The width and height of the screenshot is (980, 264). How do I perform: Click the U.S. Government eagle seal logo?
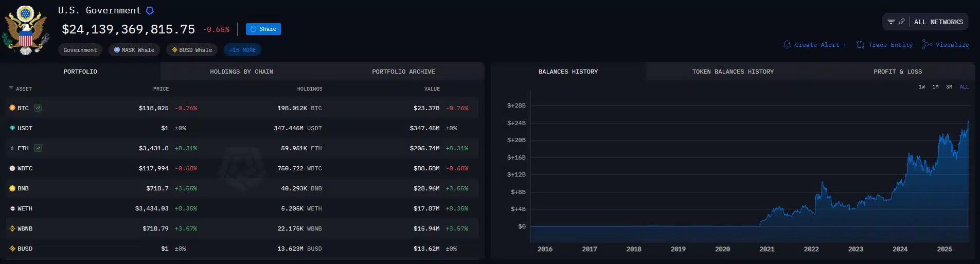pyautogui.click(x=25, y=30)
